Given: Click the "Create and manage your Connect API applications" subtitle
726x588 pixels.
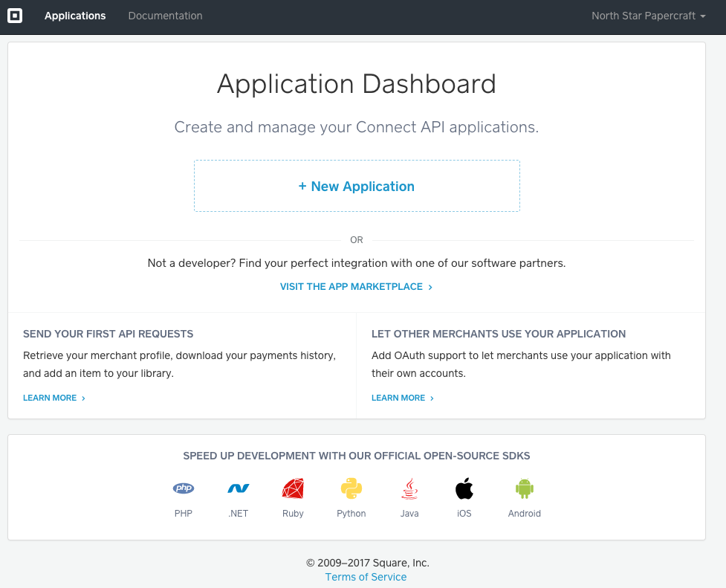Looking at the screenshot, I should click(357, 127).
